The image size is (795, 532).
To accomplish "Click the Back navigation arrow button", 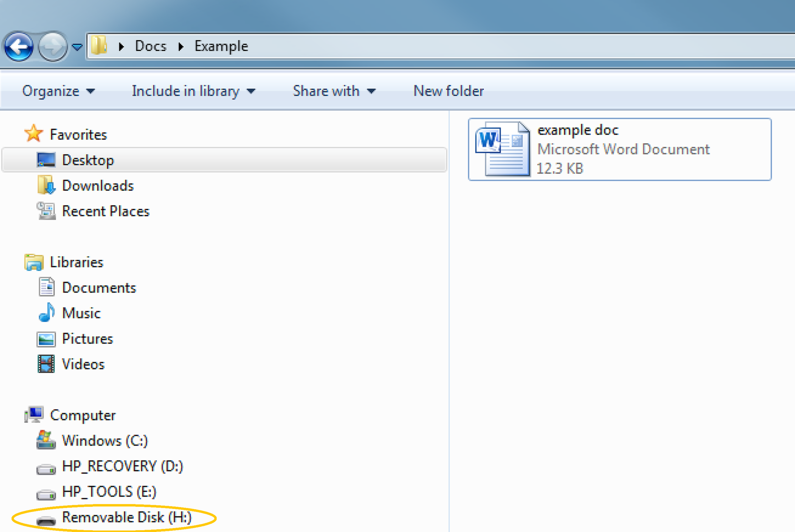I will click(19, 46).
